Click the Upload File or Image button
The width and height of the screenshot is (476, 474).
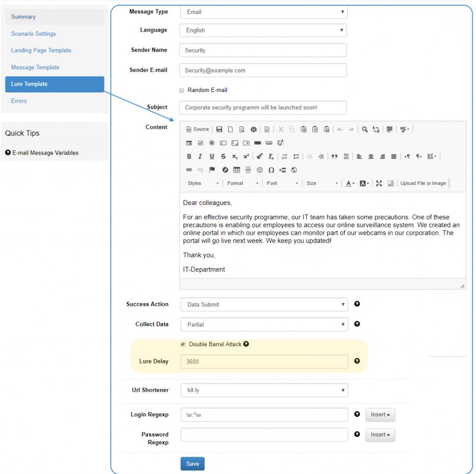[x=423, y=183]
